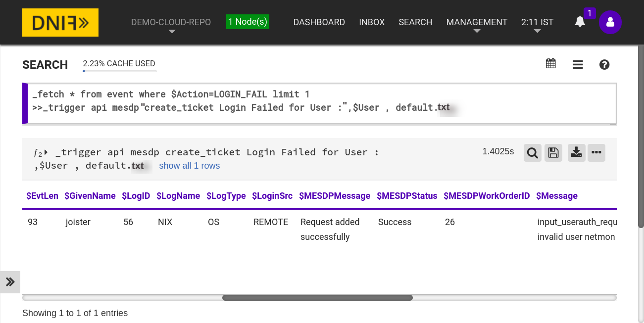Select the 'joister' cell

coord(78,222)
